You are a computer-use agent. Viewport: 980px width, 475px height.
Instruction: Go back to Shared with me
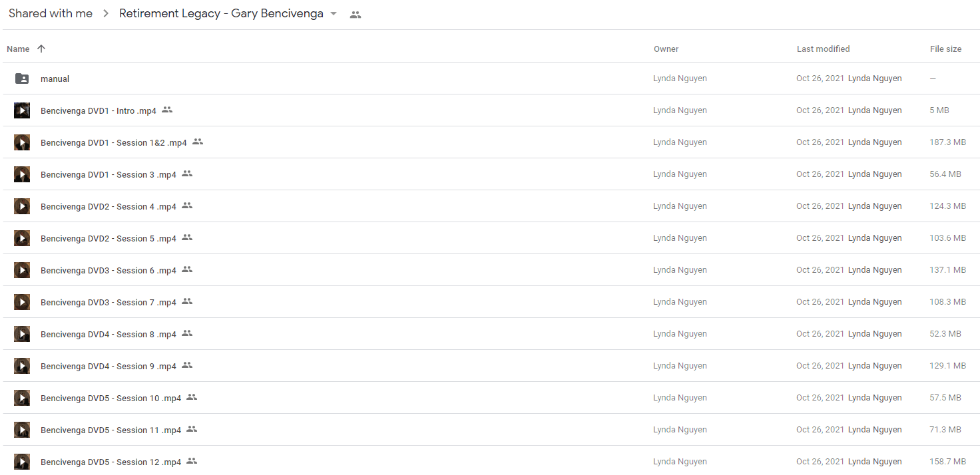pos(51,13)
